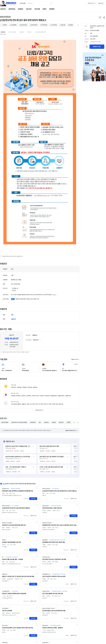
Task: Toggle the favorite star on the 현대약품 card
Action: (37, 488)
